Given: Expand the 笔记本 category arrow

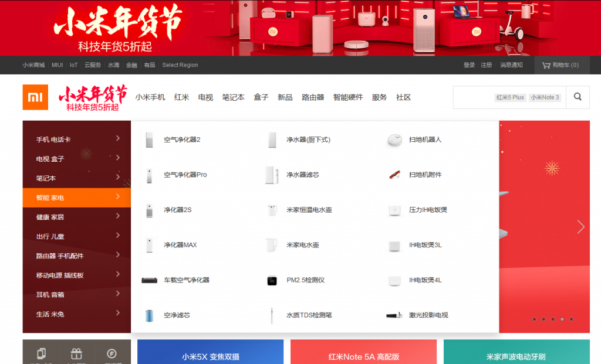Looking at the screenshot, I should coord(118,177).
